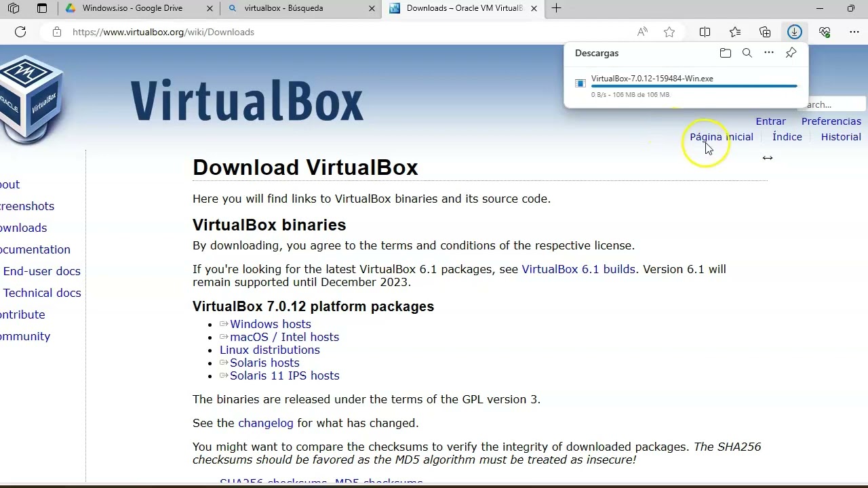The width and height of the screenshot is (868, 488).
Task: Open split screen icon
Action: 705,32
